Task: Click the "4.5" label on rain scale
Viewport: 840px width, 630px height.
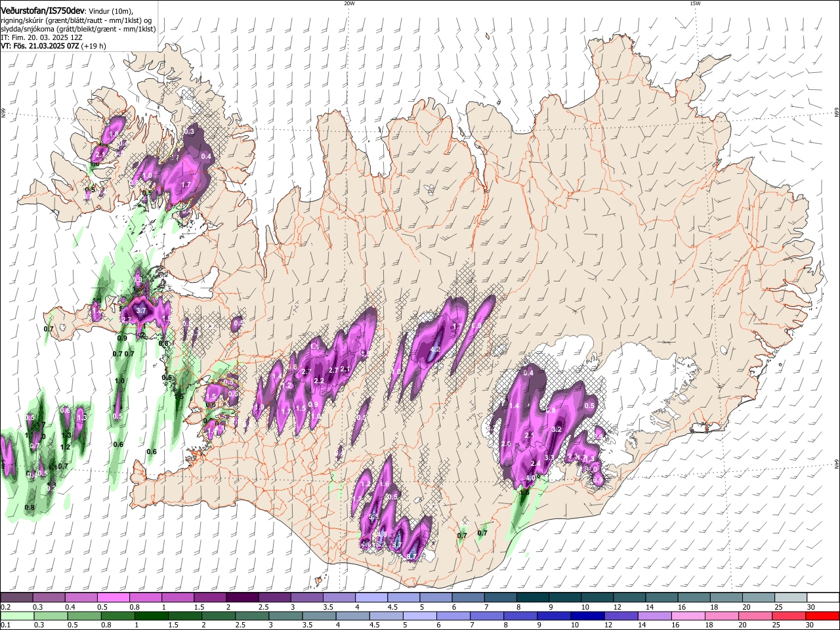Action: tap(375, 625)
